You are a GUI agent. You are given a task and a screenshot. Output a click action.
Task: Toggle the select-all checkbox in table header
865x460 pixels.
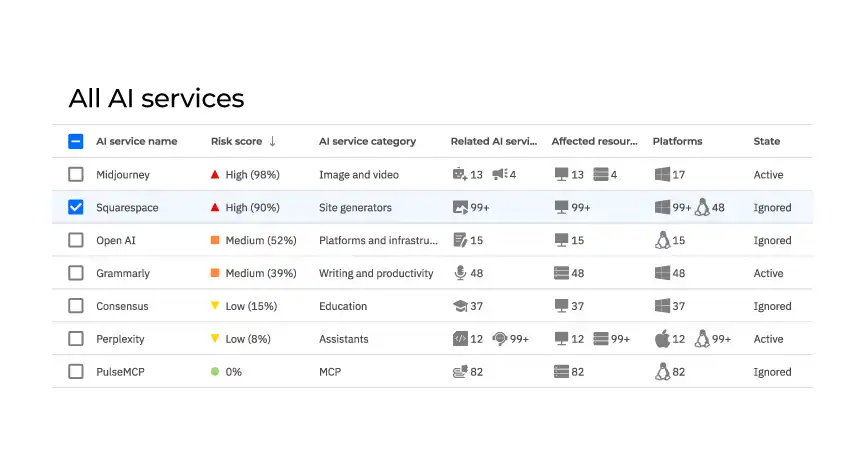pos(76,141)
